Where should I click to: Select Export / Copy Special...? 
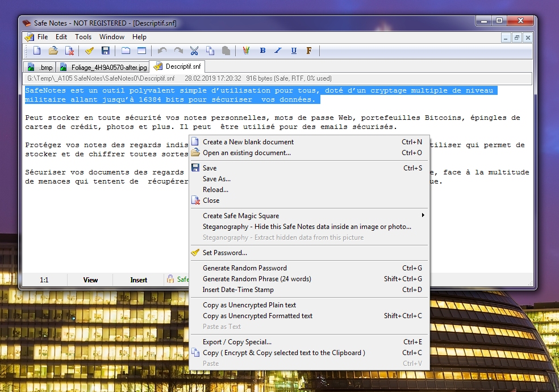pyautogui.click(x=309, y=342)
